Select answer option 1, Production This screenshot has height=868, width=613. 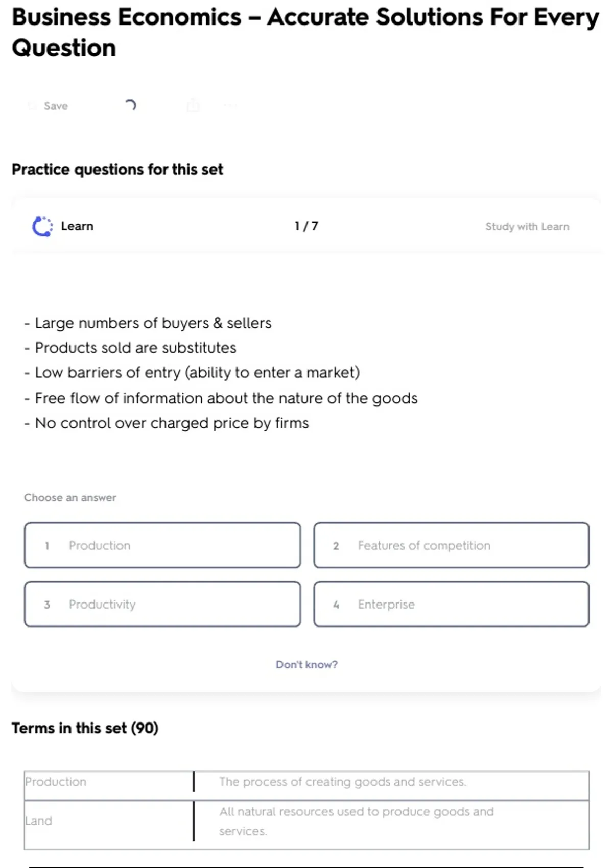click(162, 545)
